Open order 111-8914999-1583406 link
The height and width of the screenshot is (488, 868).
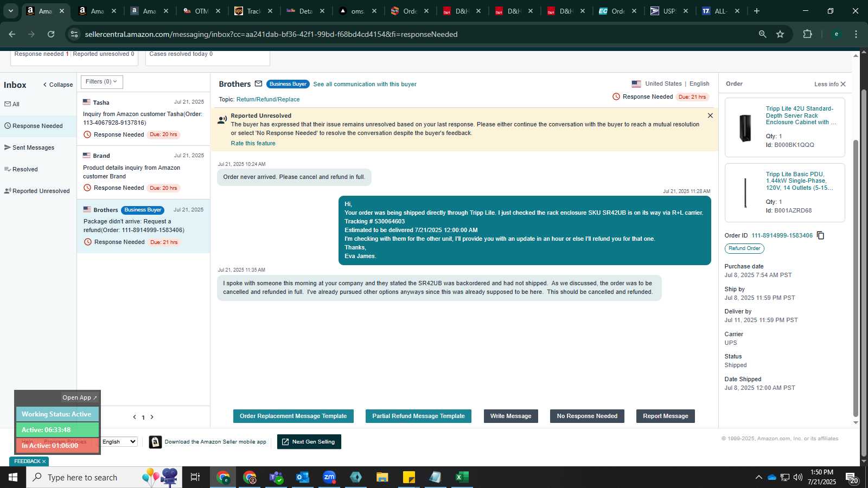pos(782,235)
